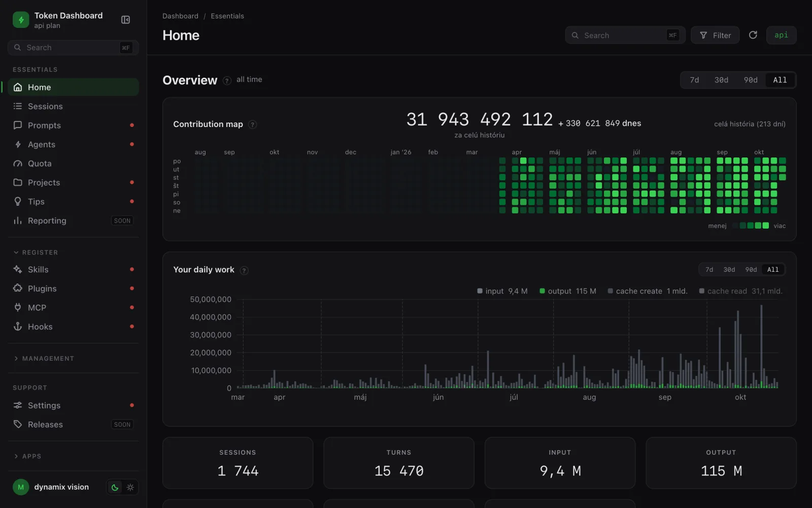812x508 pixels.
Task: Toggle the cache read series in legend
Action: 740,291
